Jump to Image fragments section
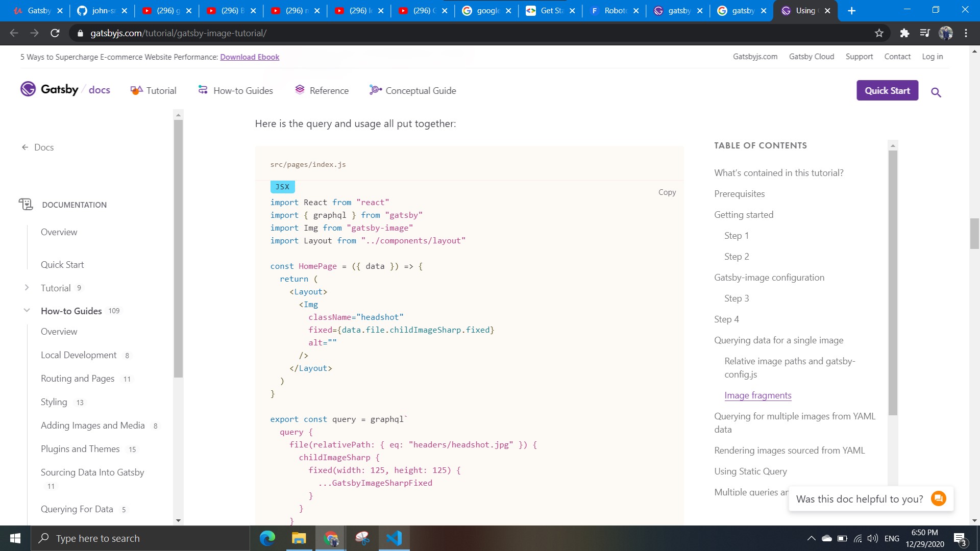The image size is (980, 551). coord(757,395)
